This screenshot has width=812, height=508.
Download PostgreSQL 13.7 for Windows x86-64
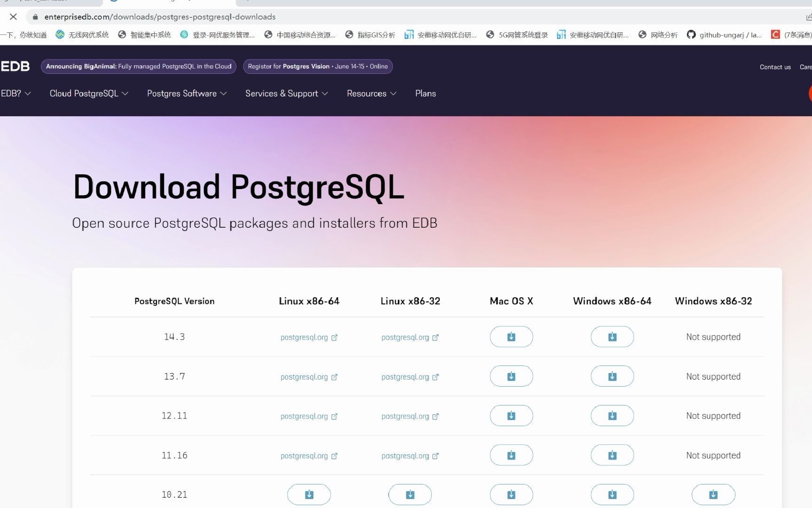(x=612, y=376)
